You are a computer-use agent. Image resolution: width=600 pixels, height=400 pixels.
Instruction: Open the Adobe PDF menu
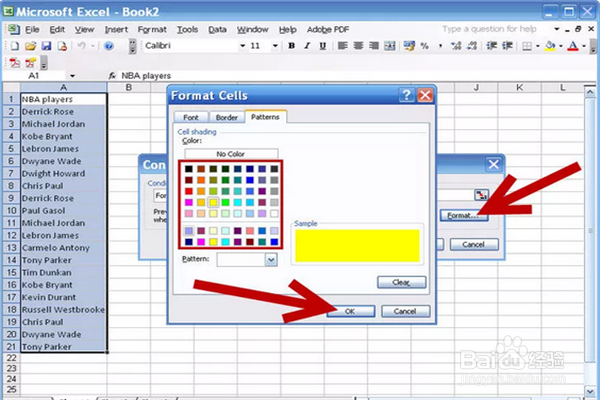point(328,29)
